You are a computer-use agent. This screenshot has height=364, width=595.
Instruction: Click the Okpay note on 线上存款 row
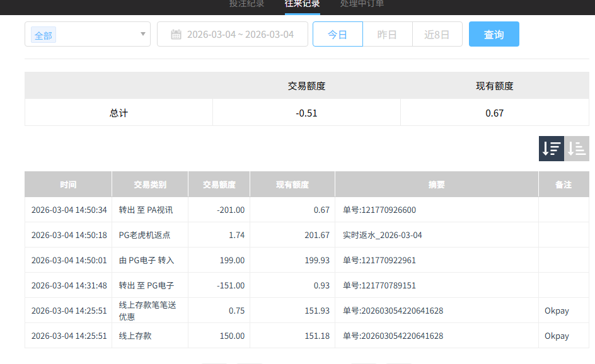557,336
